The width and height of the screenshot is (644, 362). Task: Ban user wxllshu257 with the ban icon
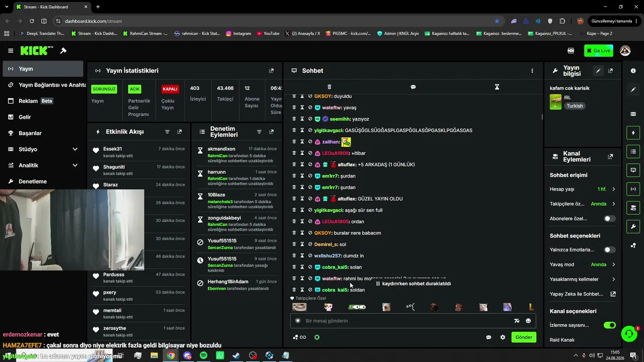(x=310, y=256)
